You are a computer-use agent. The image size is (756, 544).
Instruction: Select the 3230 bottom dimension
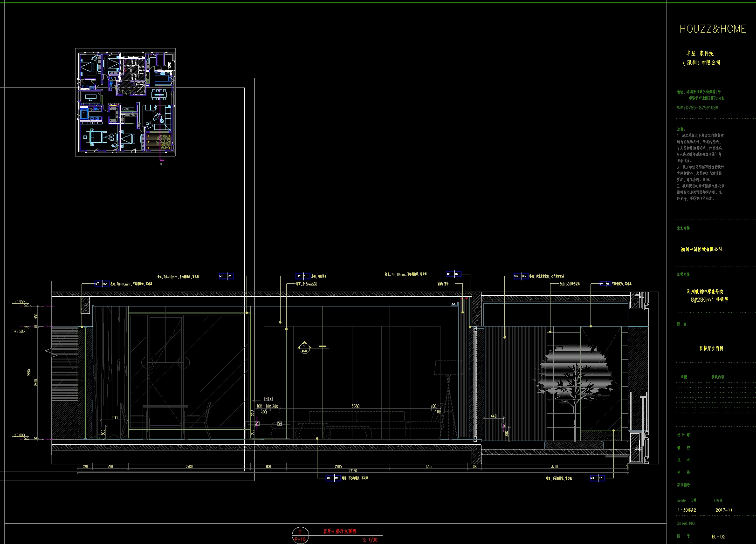point(554,466)
